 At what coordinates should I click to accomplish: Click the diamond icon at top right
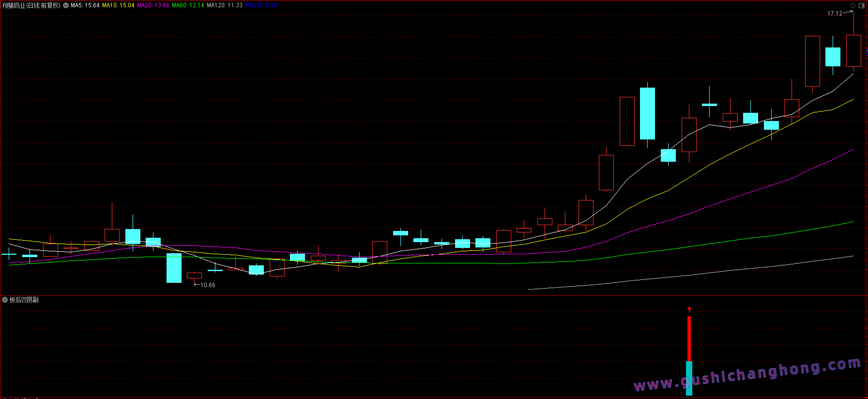click(x=853, y=5)
